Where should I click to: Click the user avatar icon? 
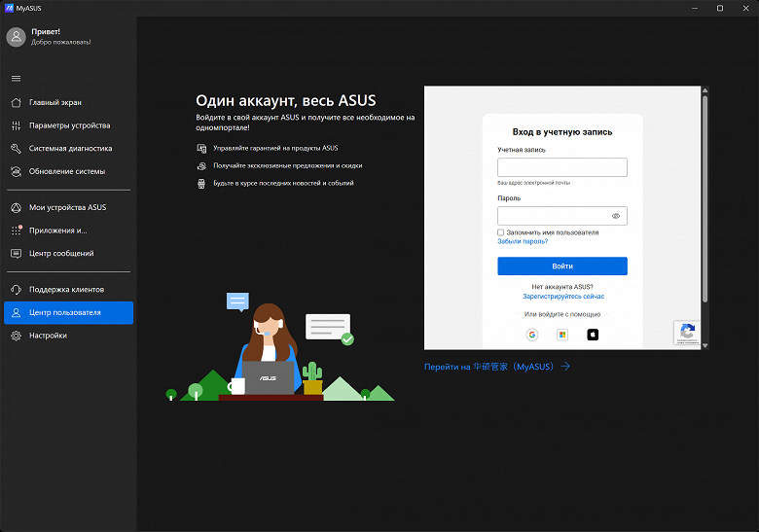pyautogui.click(x=16, y=37)
